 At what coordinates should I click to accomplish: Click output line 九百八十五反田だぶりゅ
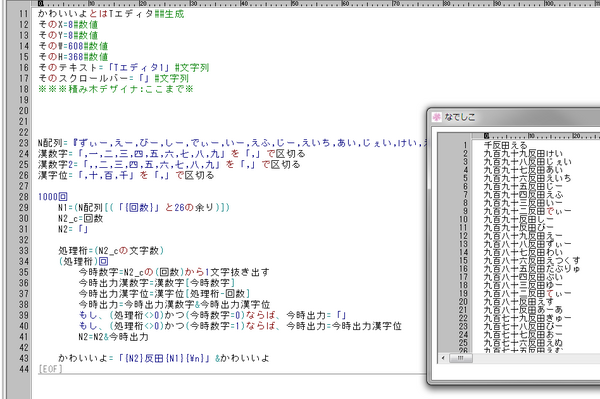pos(532,269)
